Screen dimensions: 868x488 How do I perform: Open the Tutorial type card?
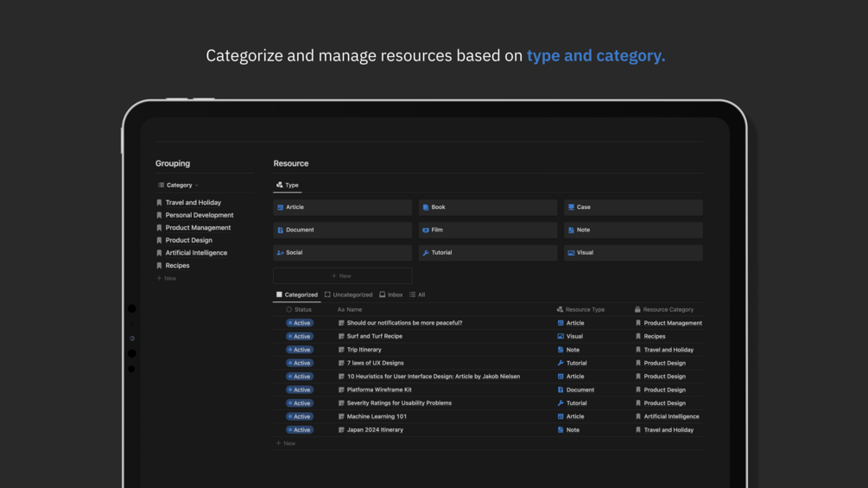tap(488, 252)
